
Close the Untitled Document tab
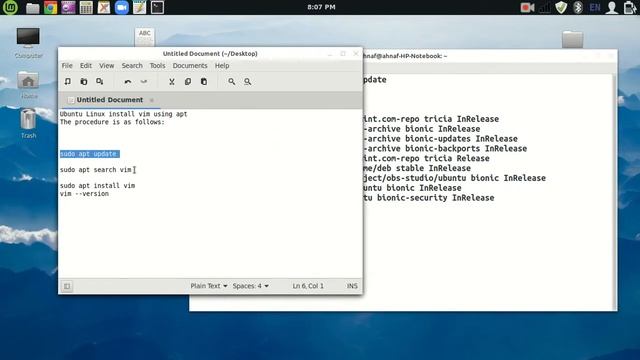tap(151, 100)
